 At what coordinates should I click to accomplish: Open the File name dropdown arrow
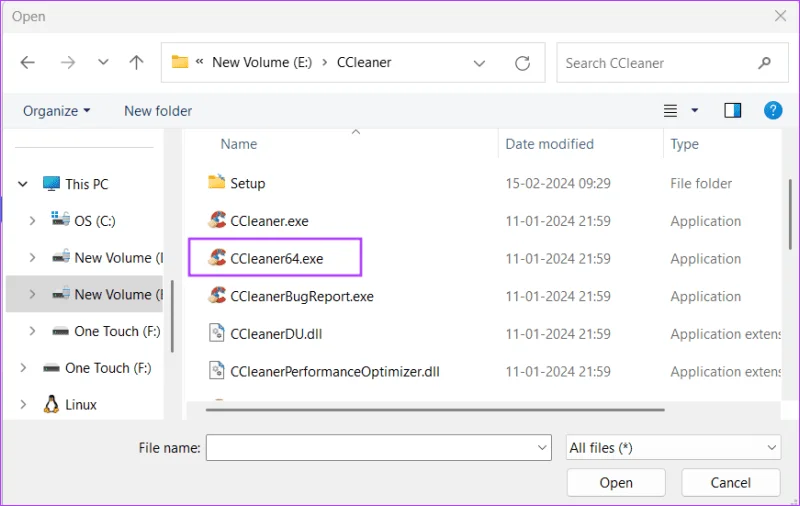tap(542, 448)
